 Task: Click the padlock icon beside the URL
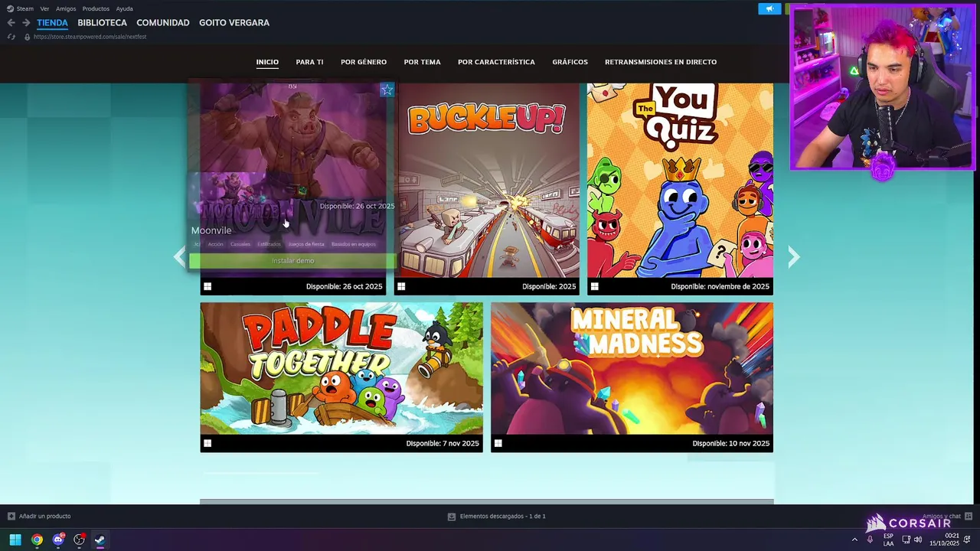pos(27,37)
